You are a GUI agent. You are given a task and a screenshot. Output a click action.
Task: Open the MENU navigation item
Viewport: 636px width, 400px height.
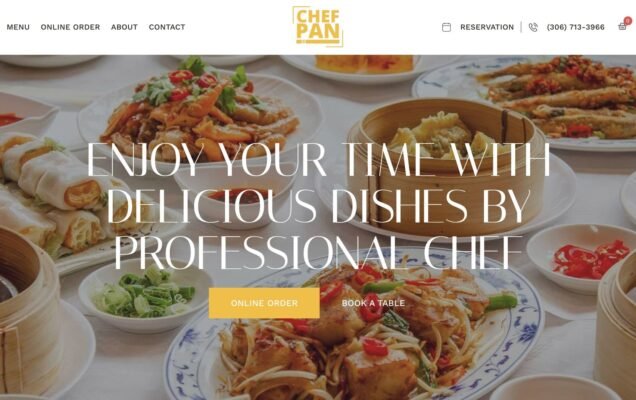point(18,27)
